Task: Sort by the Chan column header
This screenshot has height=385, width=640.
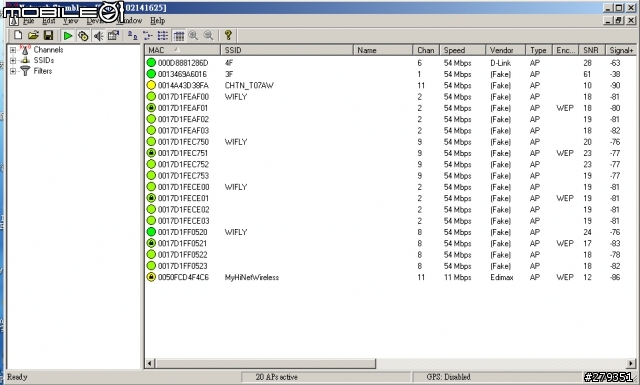Action: 426,50
